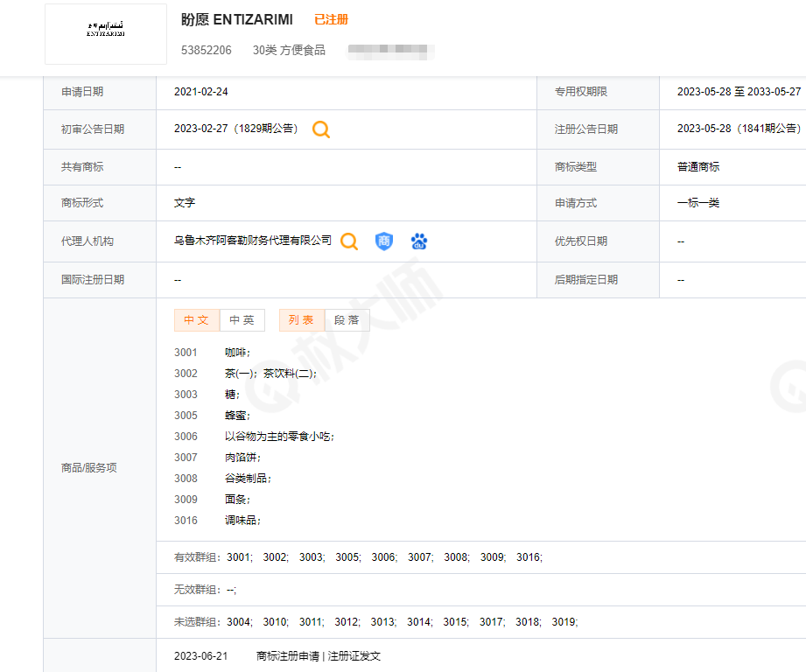Click agent name 乌鲁木齐阿客勒财务代理有限公司

coord(253,241)
